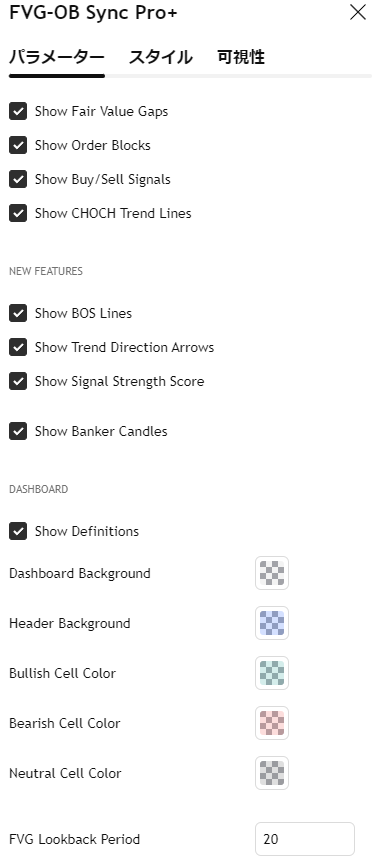Open Dashboard Background color picker
This screenshot has height=862, width=382.
[272, 573]
